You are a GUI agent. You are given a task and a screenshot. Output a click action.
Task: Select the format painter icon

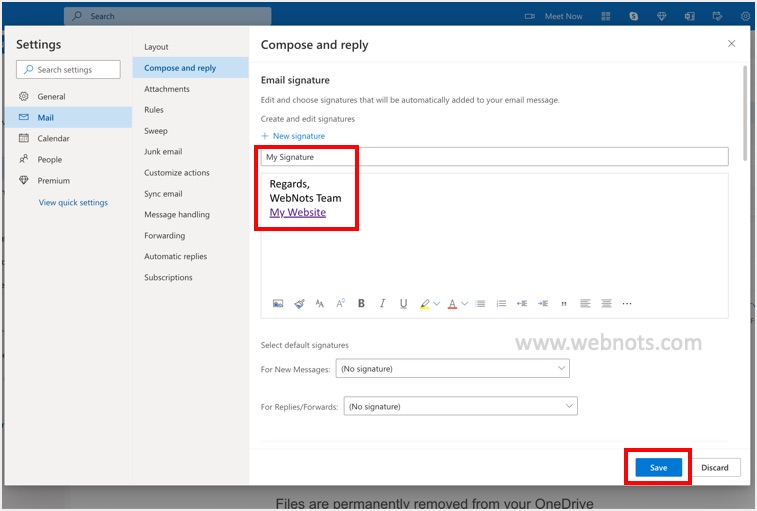(299, 303)
